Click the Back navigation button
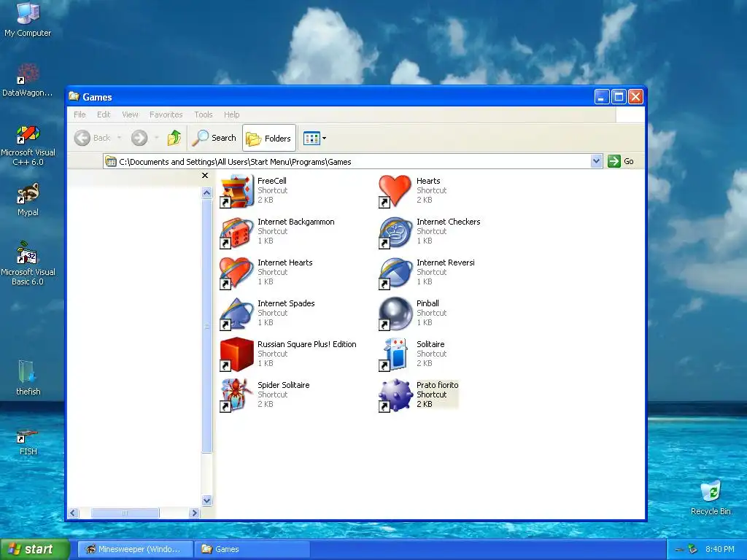This screenshot has width=747, height=560. [93, 138]
